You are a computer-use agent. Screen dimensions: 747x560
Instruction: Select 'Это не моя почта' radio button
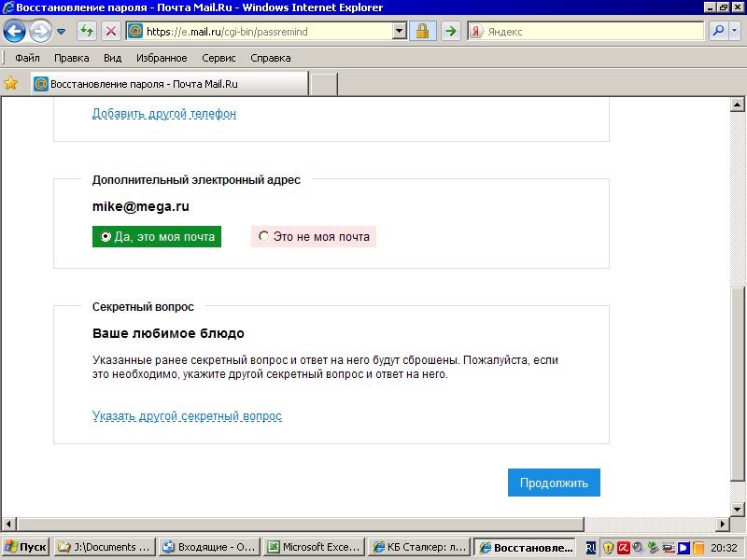tap(263, 237)
